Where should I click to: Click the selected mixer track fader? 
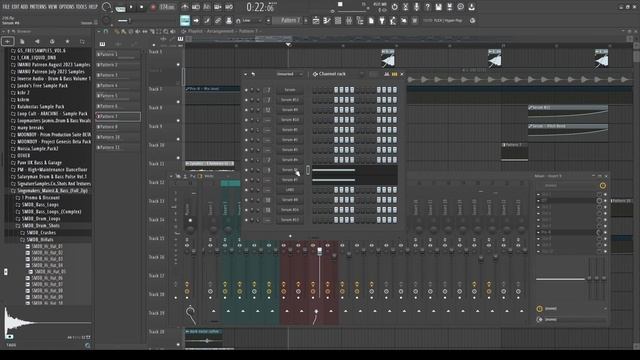click(320, 251)
